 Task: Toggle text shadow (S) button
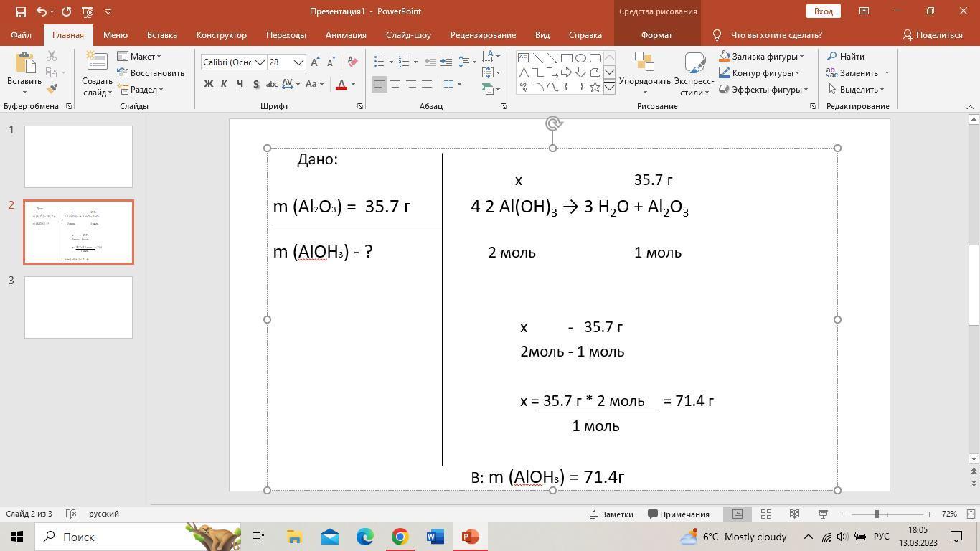pyautogui.click(x=255, y=84)
